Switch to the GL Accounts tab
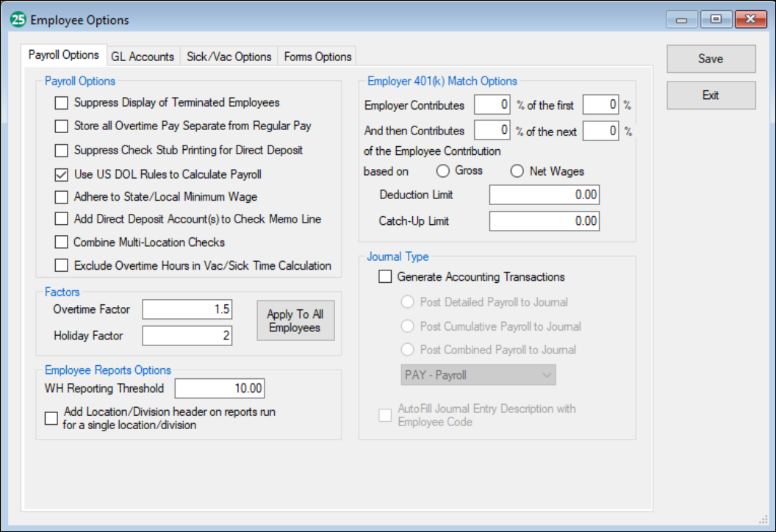Screen dimensions: 776x532 point(143,55)
